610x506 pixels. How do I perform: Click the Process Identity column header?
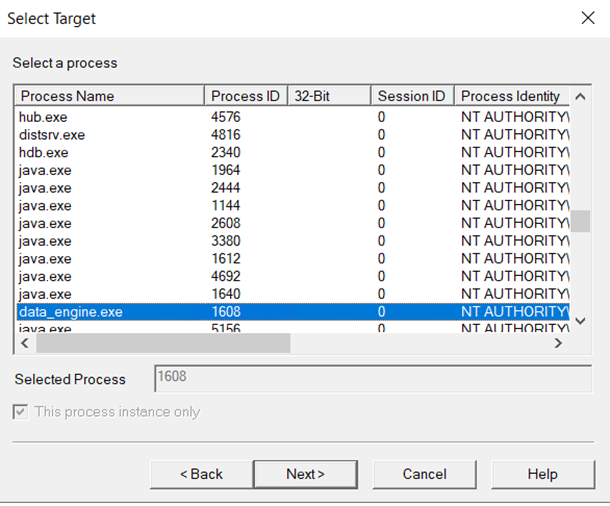point(510,96)
